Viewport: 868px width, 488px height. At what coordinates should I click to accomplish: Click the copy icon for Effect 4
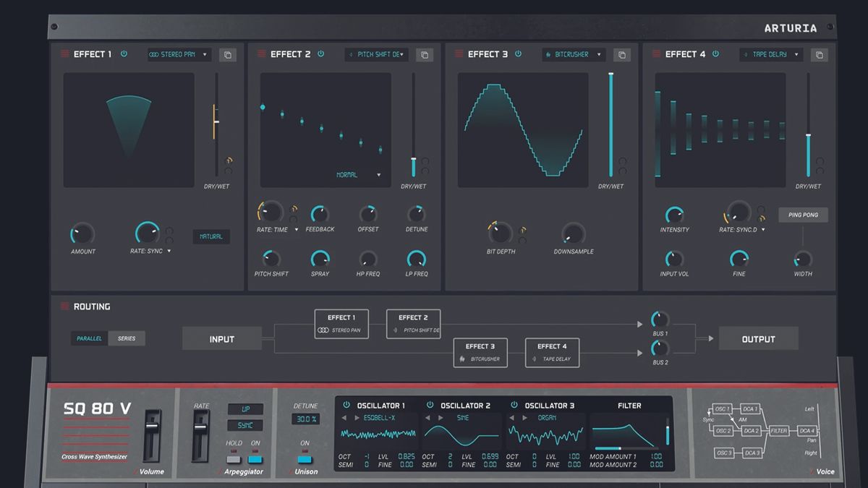tap(819, 54)
